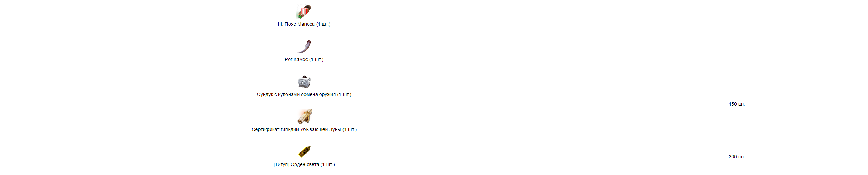Click the "III: Пояс Маноса (1 шт.)" label
The width and height of the screenshot is (868, 175).
[x=304, y=24]
